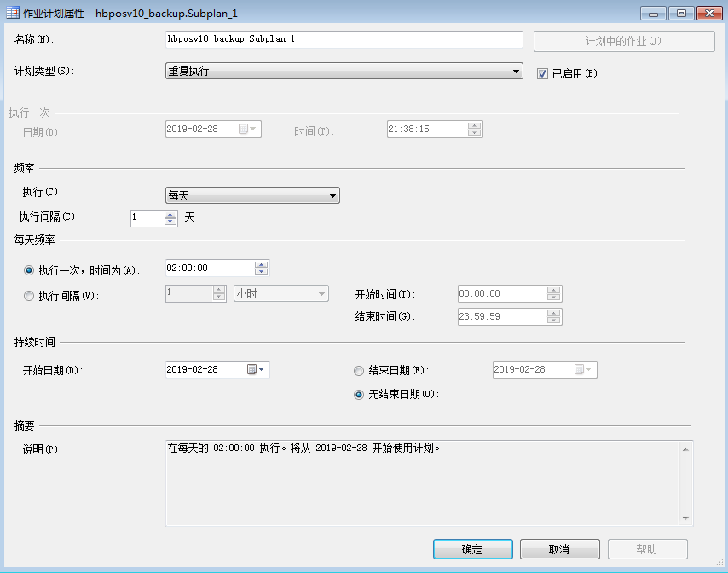Open the 执行 frequency dropdown showing 每天
This screenshot has width=728, height=573.
252,195
